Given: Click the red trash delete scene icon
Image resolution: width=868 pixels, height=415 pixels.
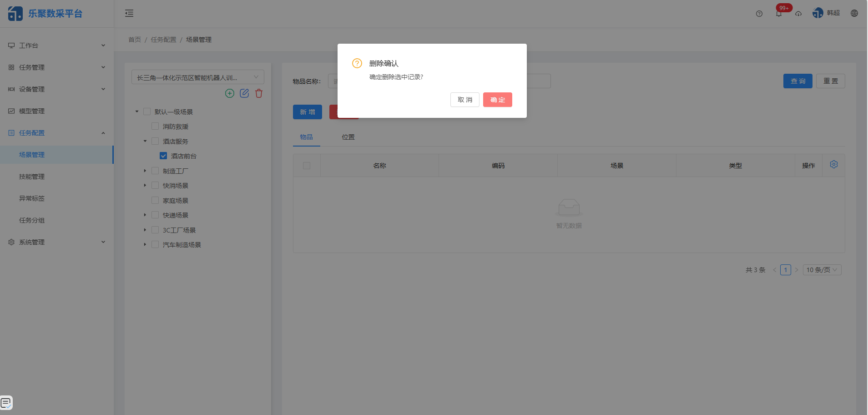Looking at the screenshot, I should pos(259,93).
